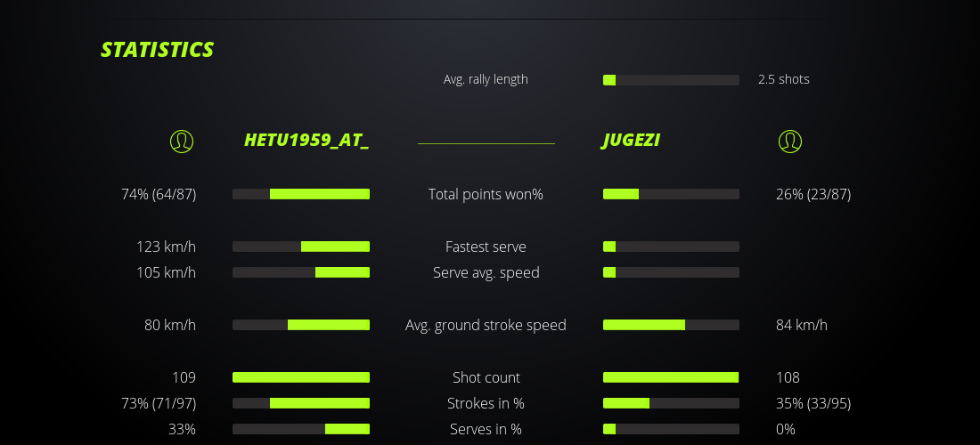Click the 73% (71/97) Strokes in bar
Image resolution: width=980 pixels, height=445 pixels.
(301, 403)
